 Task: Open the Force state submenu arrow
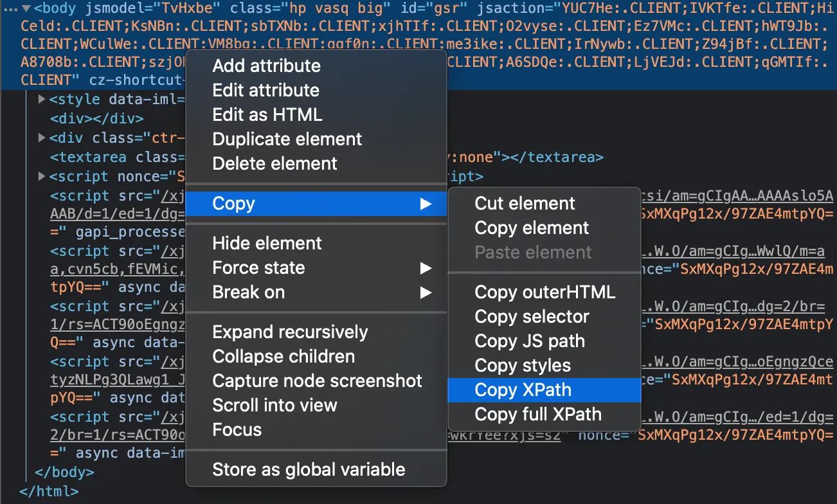426,268
